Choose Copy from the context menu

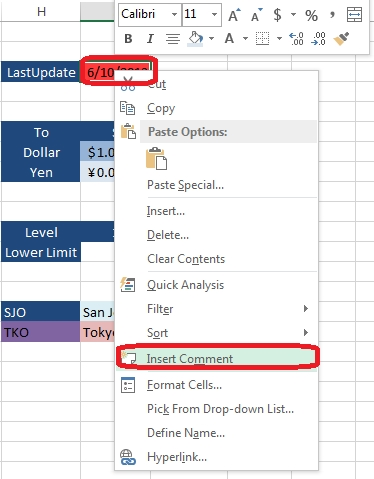click(216, 108)
